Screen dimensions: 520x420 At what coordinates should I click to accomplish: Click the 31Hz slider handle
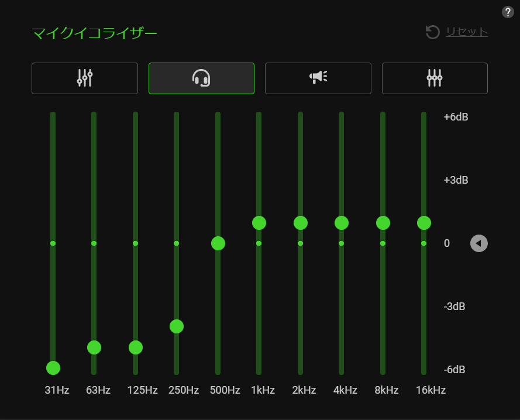click(x=53, y=368)
